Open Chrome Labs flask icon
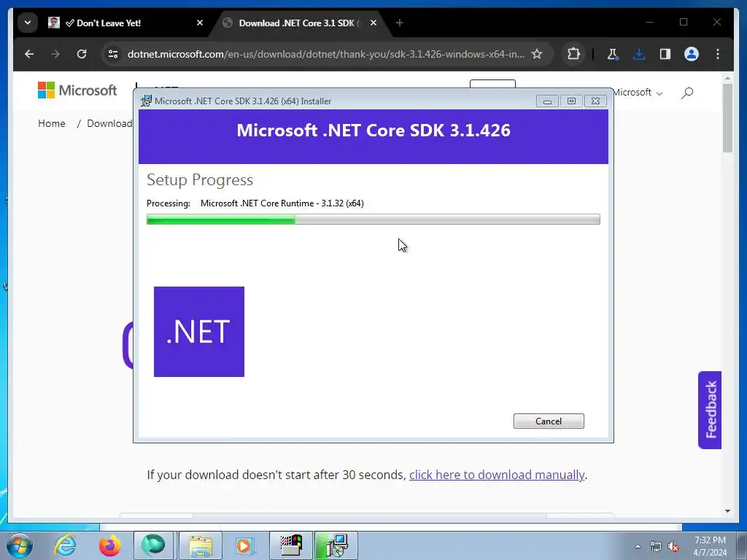The image size is (747, 560). [x=613, y=54]
